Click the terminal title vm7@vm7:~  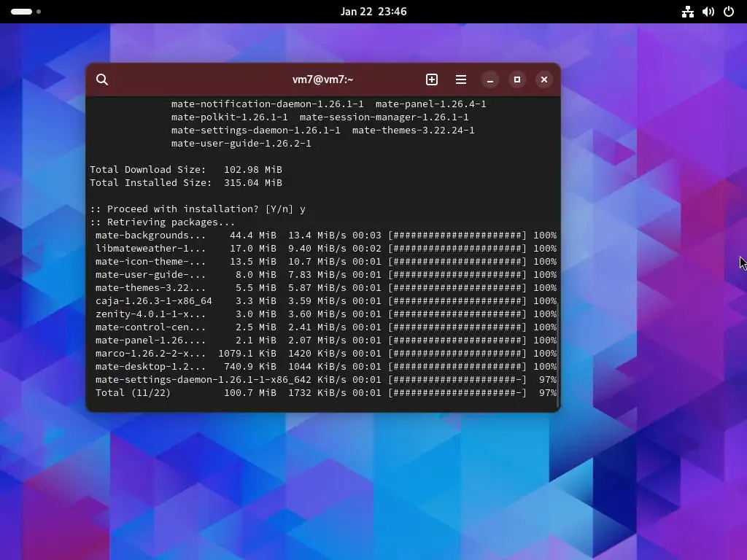[322, 79]
